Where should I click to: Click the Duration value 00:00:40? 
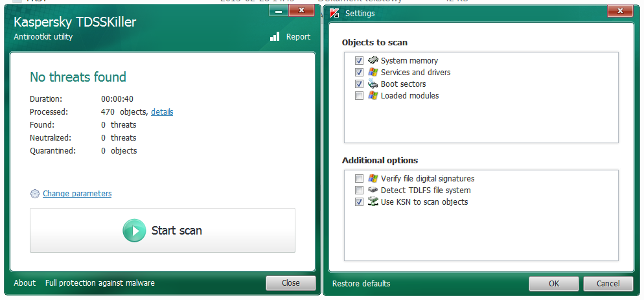[117, 99]
